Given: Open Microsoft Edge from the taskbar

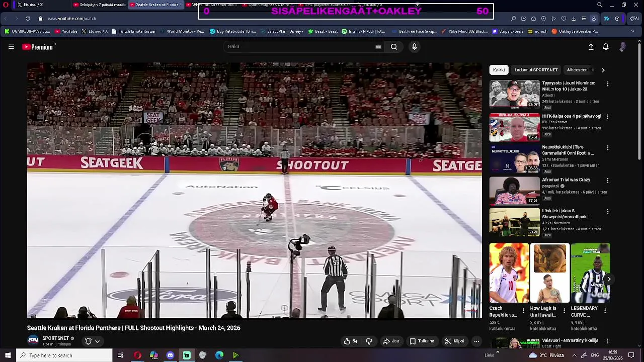Looking at the screenshot, I should point(219,355).
